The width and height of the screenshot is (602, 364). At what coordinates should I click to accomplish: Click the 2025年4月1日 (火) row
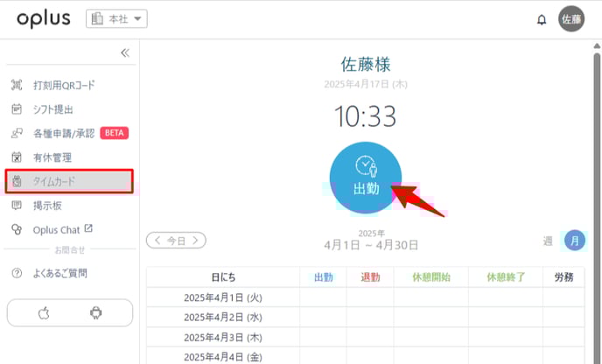click(x=222, y=297)
